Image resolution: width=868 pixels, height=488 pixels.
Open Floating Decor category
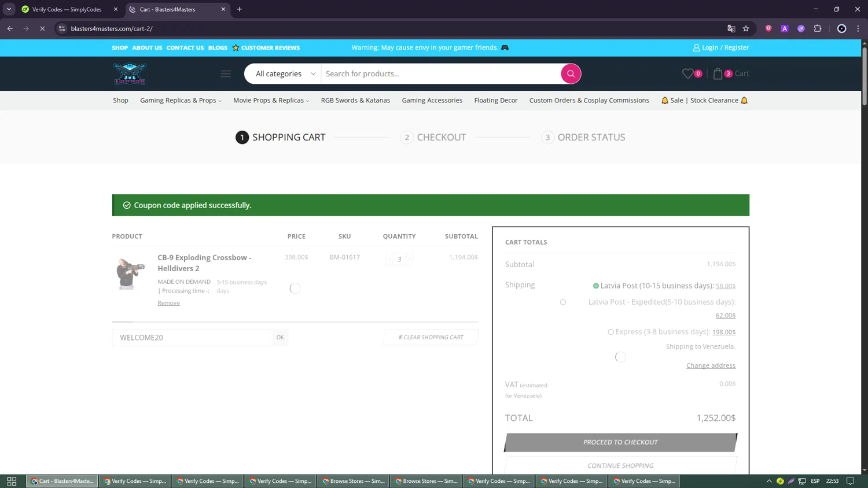[496, 101]
